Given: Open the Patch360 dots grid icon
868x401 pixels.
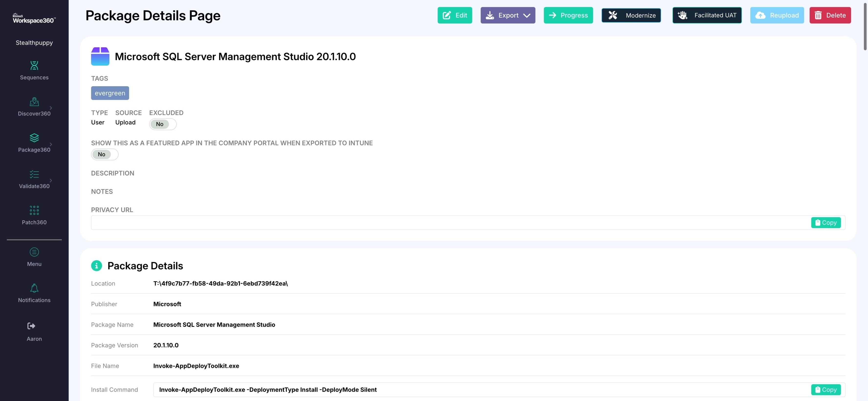Looking at the screenshot, I should [34, 210].
